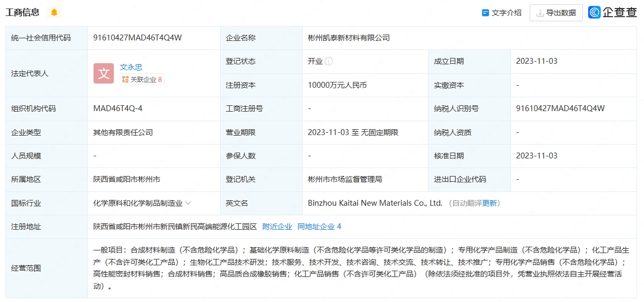Open legal representative 文永忠 link
This screenshot has height=302, width=644.
coord(131,67)
